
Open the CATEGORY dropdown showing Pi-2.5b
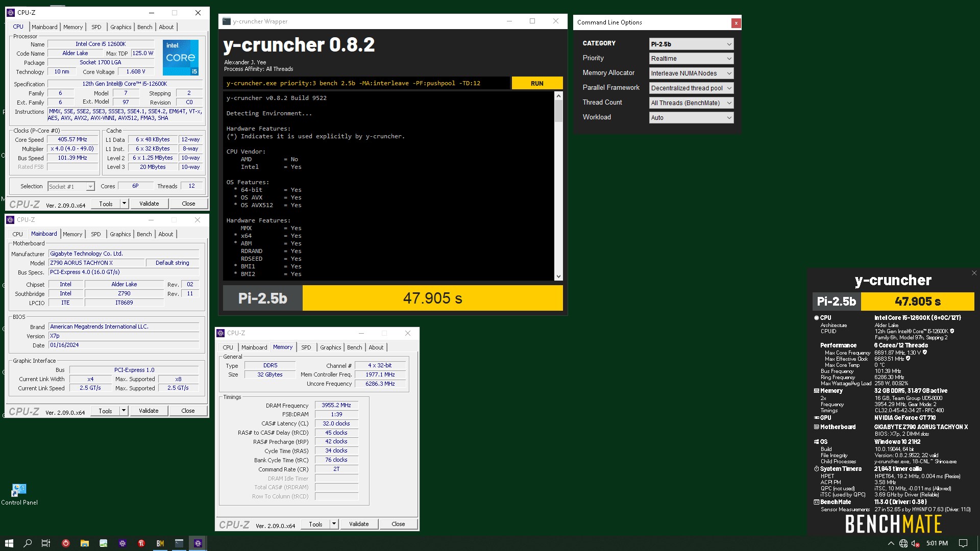coord(691,44)
